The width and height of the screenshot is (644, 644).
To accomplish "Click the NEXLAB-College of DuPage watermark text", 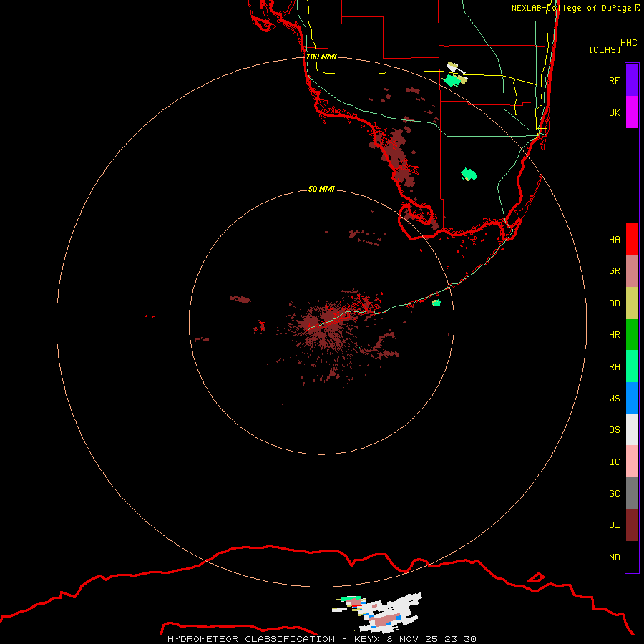I will tap(576, 8).
